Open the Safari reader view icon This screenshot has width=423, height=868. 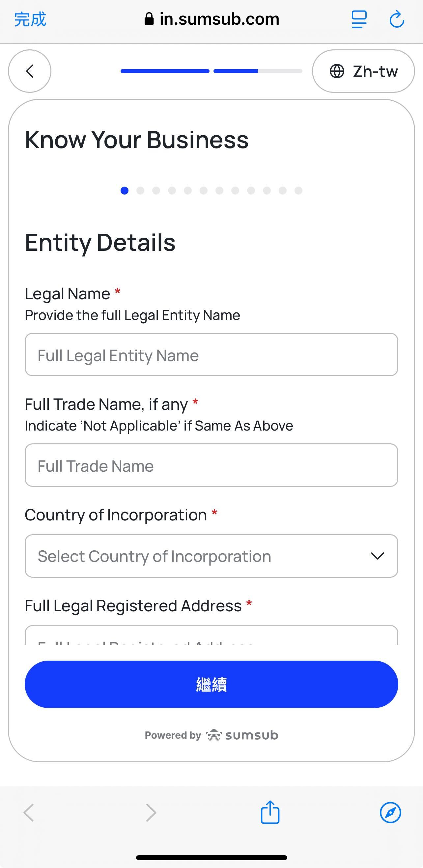[359, 19]
